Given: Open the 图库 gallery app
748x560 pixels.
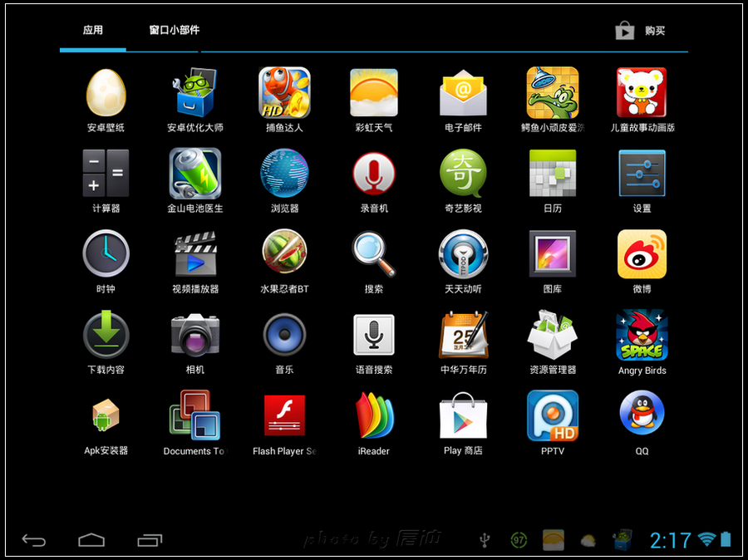Looking at the screenshot, I should 553,253.
